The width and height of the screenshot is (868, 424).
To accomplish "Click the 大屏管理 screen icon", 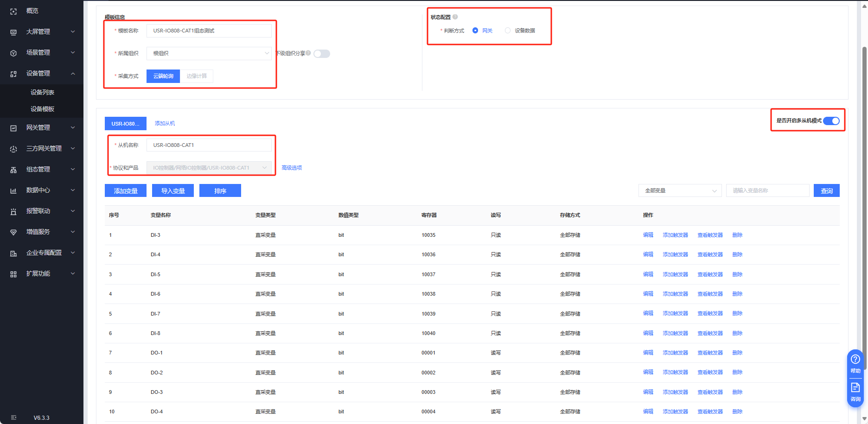I will click(13, 32).
